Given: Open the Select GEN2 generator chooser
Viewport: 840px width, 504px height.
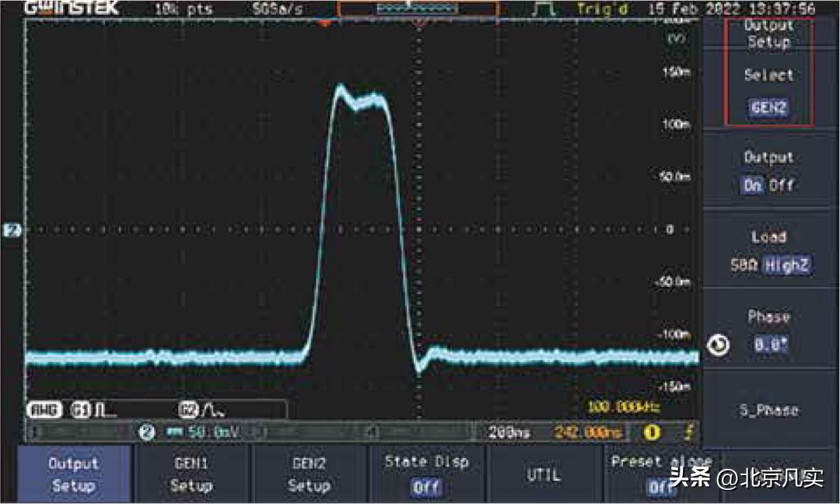Looking at the screenshot, I should [768, 93].
